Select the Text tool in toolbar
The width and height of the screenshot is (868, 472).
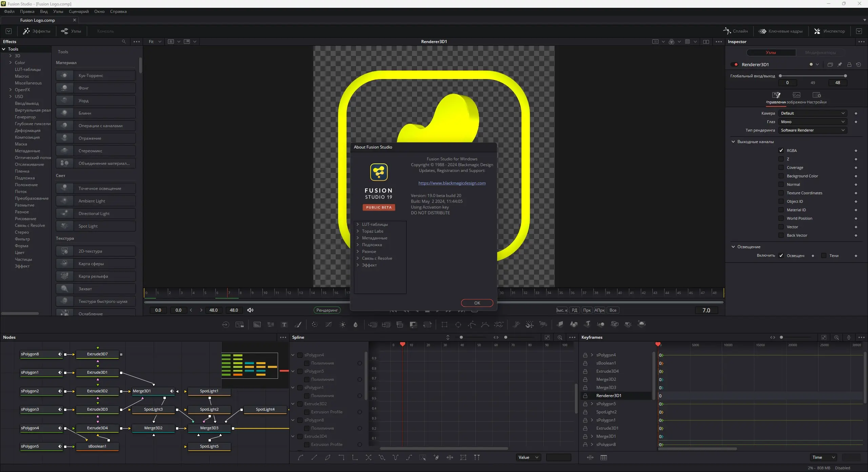click(284, 324)
